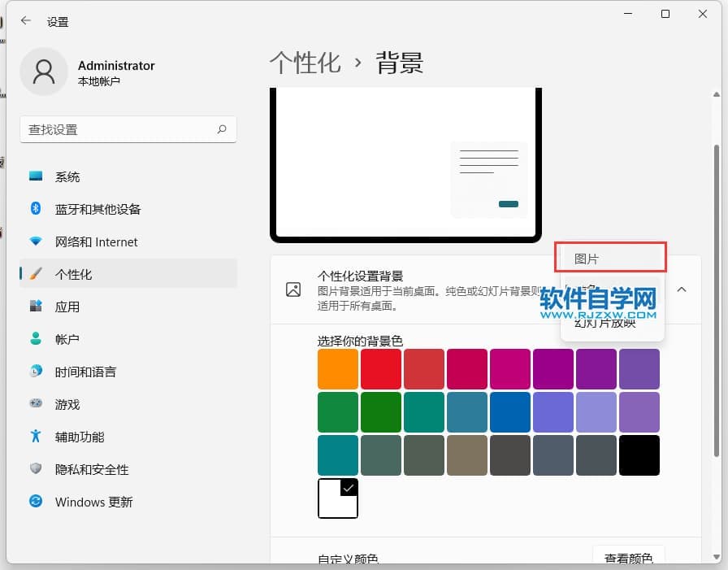Select the Wi-Fi icon for 网络和 Internet

36,241
